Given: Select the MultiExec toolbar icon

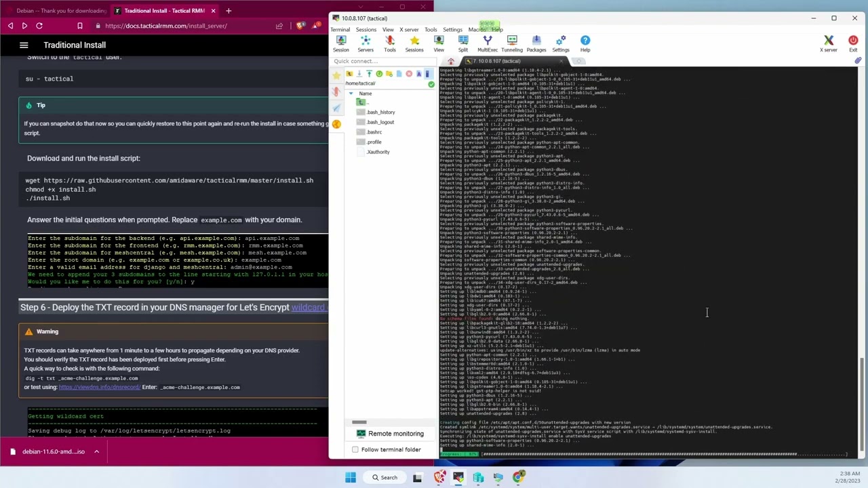Looking at the screenshot, I should coord(488,44).
